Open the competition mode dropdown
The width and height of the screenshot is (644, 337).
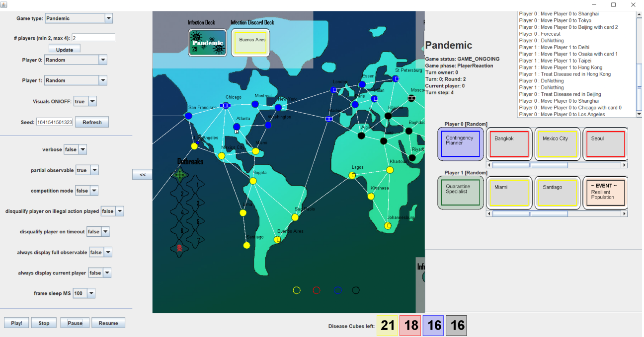point(86,191)
